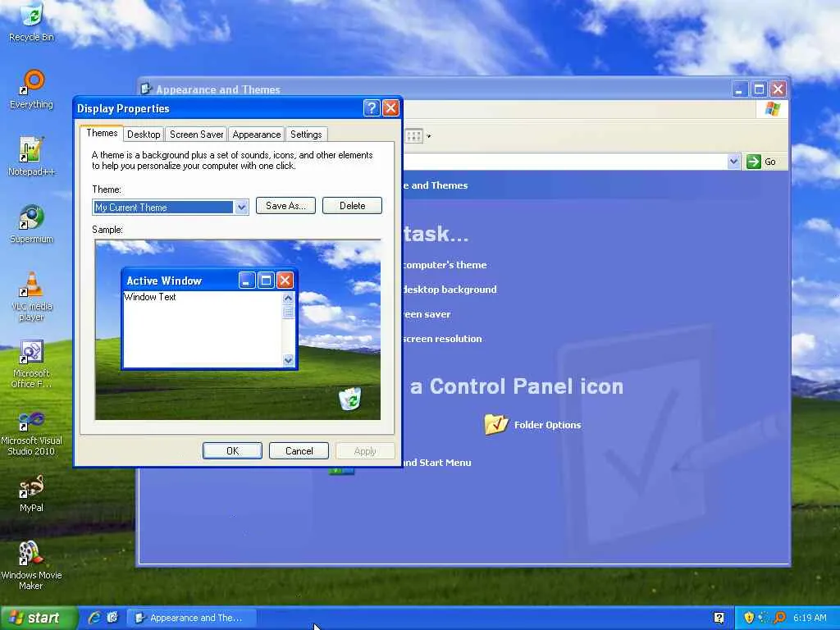Click the "Window Text" sample text

click(149, 297)
